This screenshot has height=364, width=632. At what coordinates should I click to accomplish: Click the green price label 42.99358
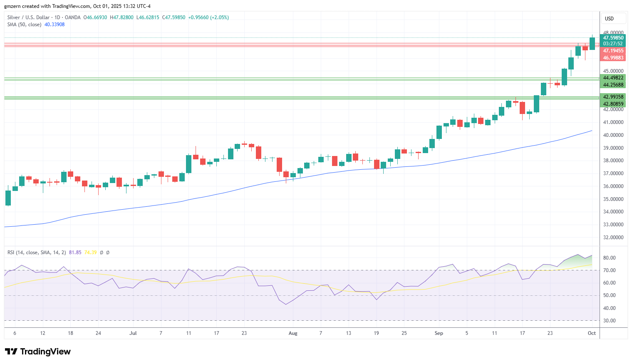click(613, 97)
